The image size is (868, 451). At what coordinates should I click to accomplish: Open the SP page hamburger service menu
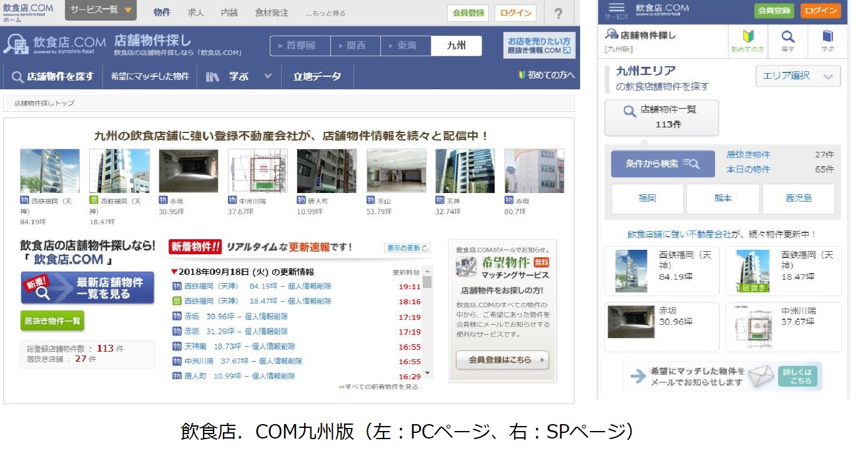(616, 10)
